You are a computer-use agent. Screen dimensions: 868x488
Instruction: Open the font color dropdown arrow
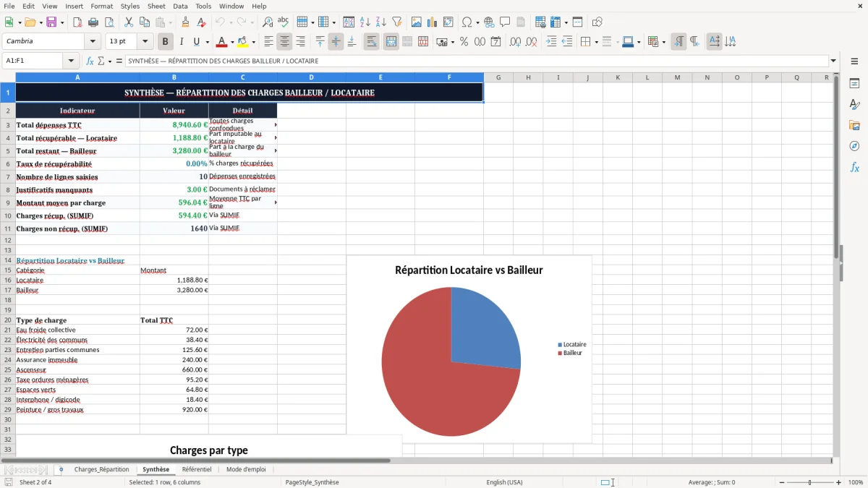click(x=231, y=42)
